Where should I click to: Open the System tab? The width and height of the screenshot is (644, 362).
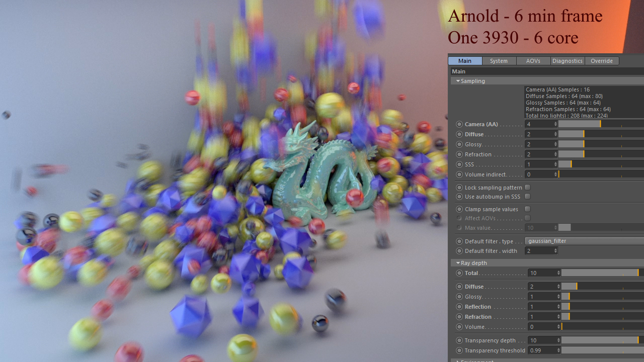pyautogui.click(x=499, y=61)
